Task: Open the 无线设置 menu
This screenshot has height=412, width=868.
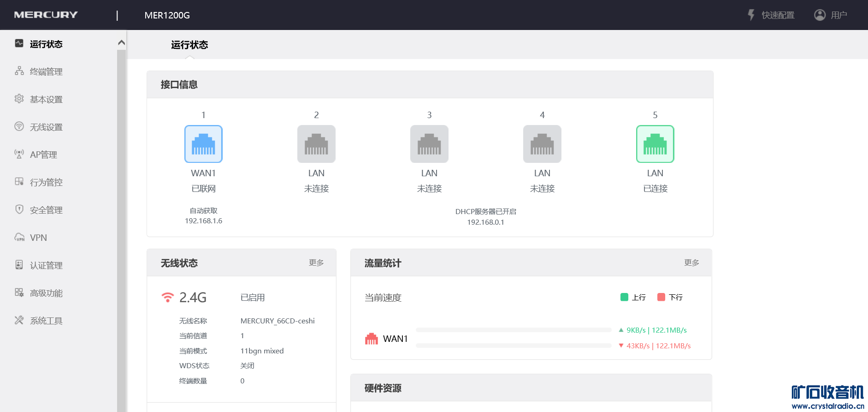Action: tap(46, 127)
